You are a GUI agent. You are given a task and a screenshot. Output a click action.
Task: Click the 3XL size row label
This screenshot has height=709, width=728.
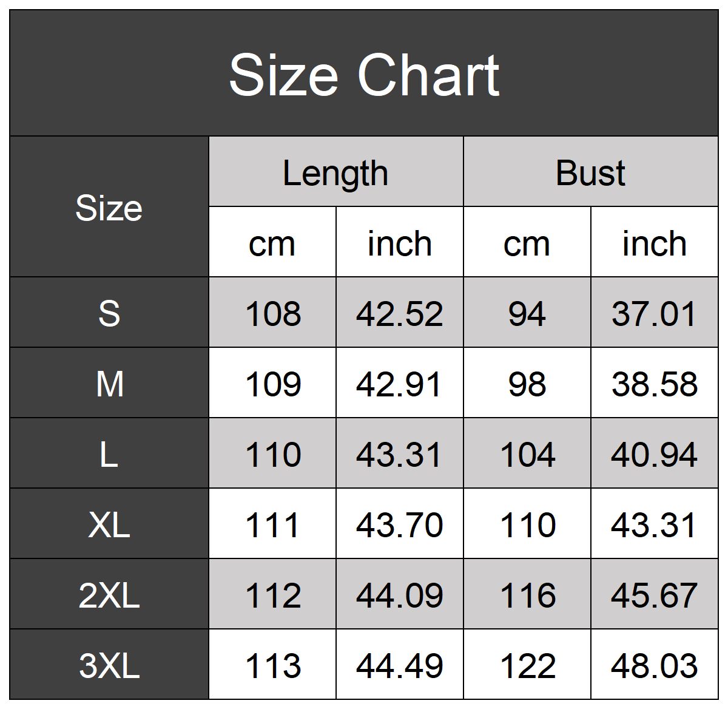click(x=109, y=665)
